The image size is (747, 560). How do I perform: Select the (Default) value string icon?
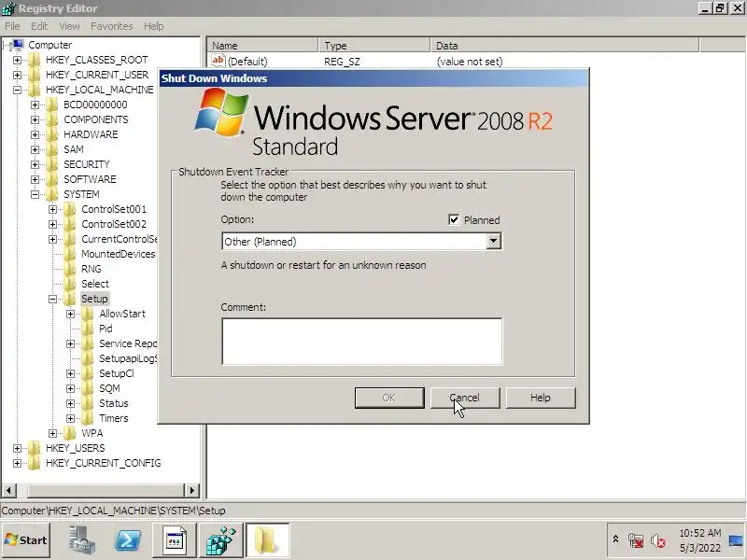pos(218,61)
